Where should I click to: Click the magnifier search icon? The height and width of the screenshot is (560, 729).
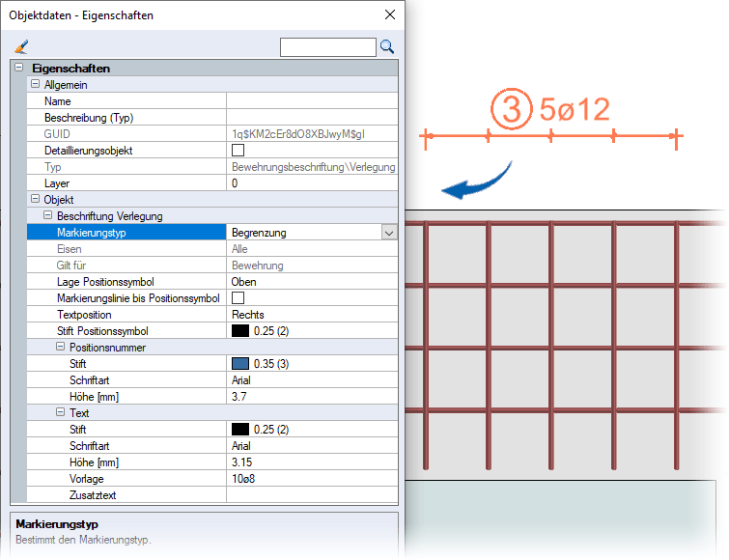[387, 46]
